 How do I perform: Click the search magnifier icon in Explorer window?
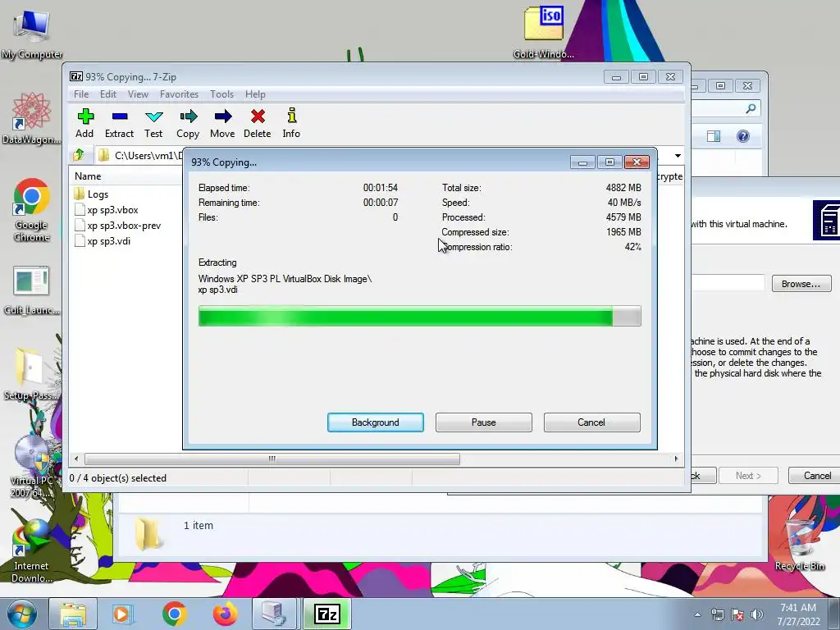[751, 109]
